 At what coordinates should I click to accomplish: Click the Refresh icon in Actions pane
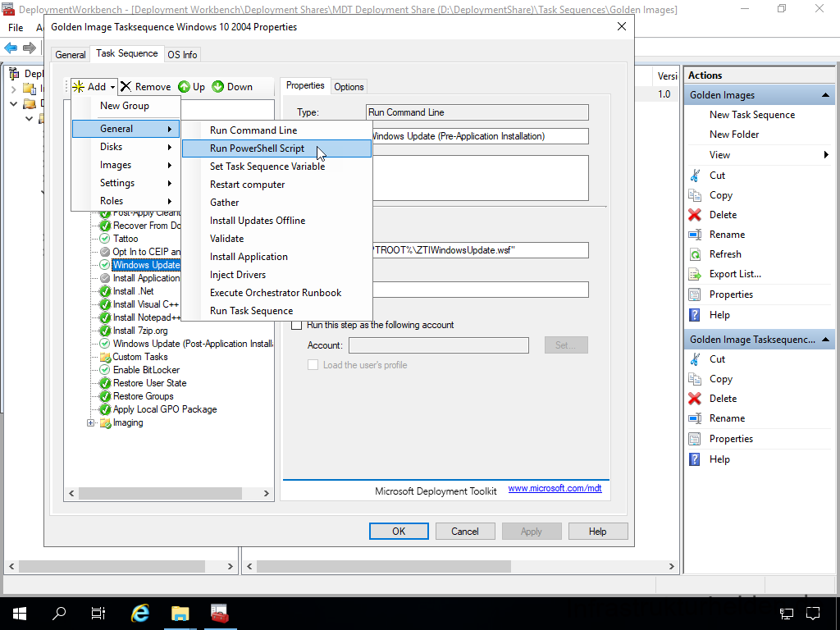(695, 254)
